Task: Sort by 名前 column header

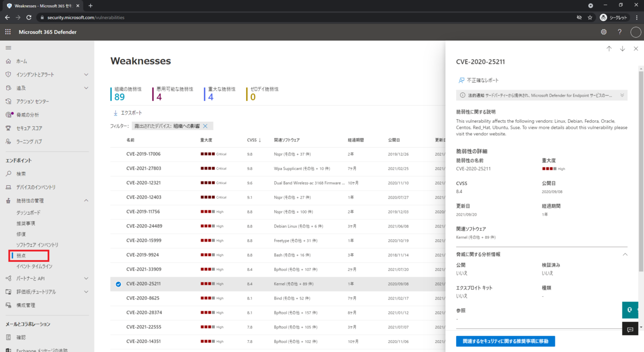Action: coord(130,140)
